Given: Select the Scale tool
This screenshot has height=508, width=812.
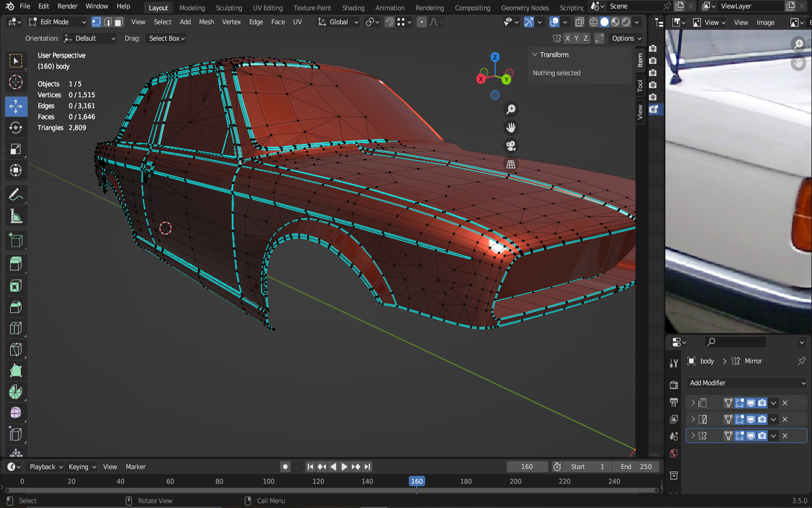Looking at the screenshot, I should pyautogui.click(x=16, y=149).
